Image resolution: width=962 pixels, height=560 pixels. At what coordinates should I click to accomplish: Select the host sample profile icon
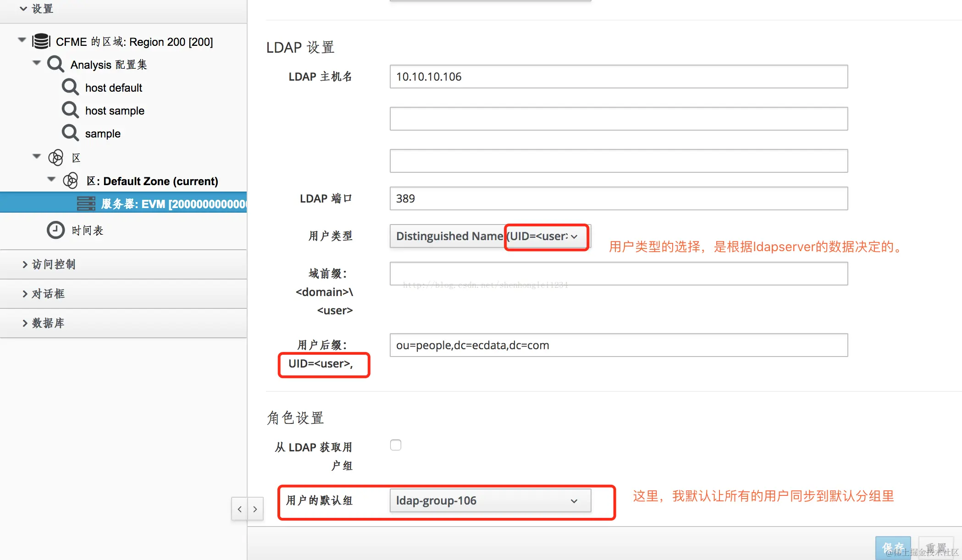point(70,110)
